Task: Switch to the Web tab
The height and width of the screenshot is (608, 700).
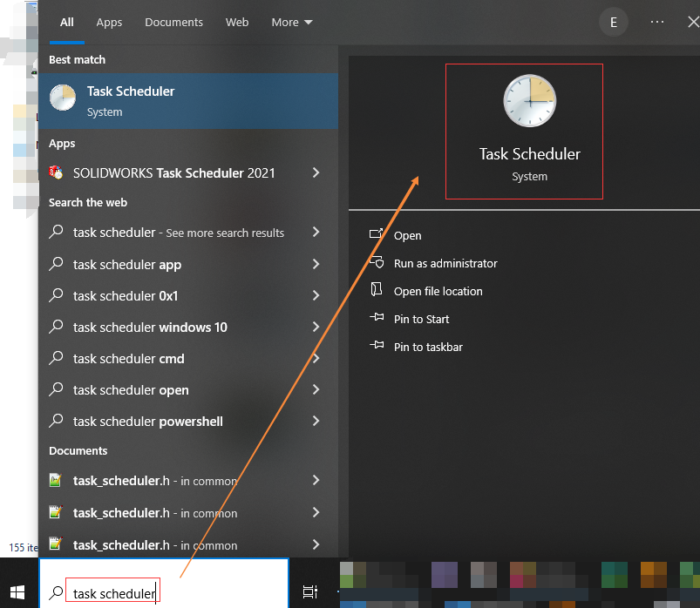Action: [x=237, y=23]
